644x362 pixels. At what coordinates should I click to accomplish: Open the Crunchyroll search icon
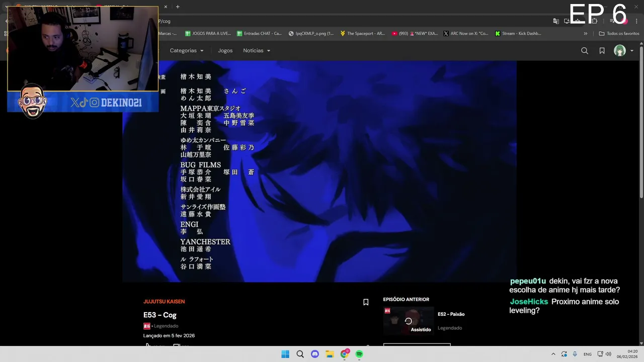pos(585,51)
